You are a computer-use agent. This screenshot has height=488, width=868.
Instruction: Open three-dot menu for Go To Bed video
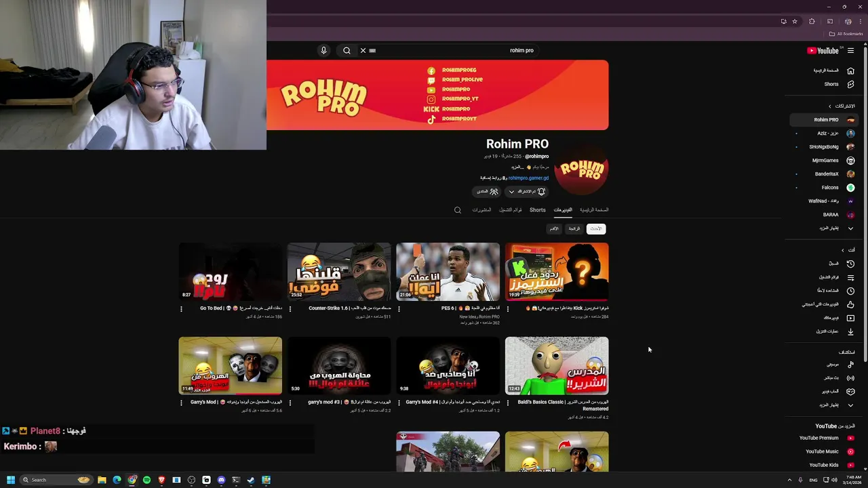(181, 309)
